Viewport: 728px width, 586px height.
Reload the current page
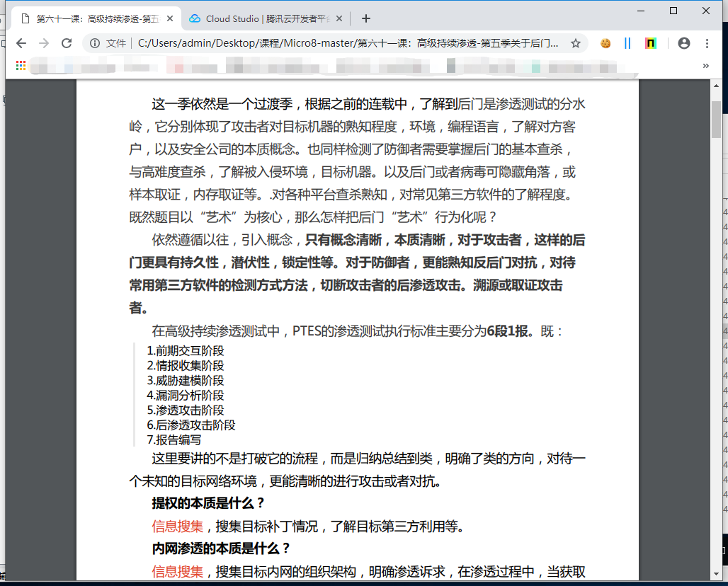[67, 43]
